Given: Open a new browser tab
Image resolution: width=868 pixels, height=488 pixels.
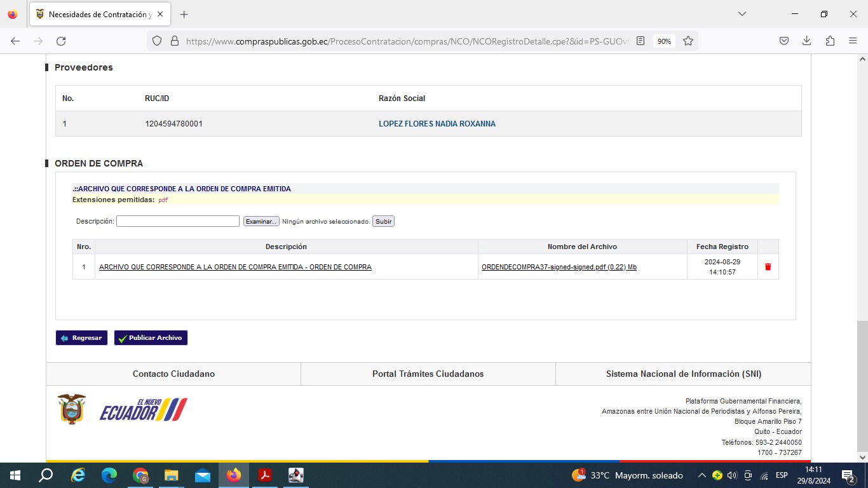Looking at the screenshot, I should tap(184, 14).
